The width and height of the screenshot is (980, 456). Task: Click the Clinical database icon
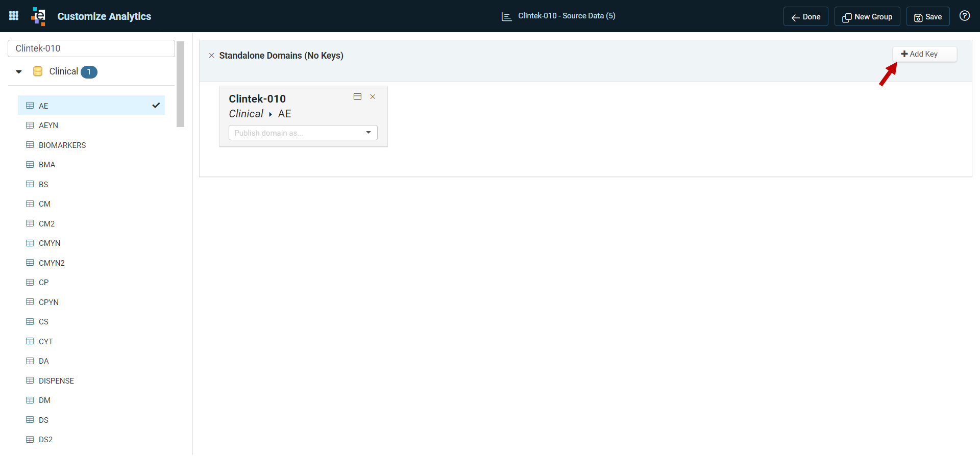38,71
